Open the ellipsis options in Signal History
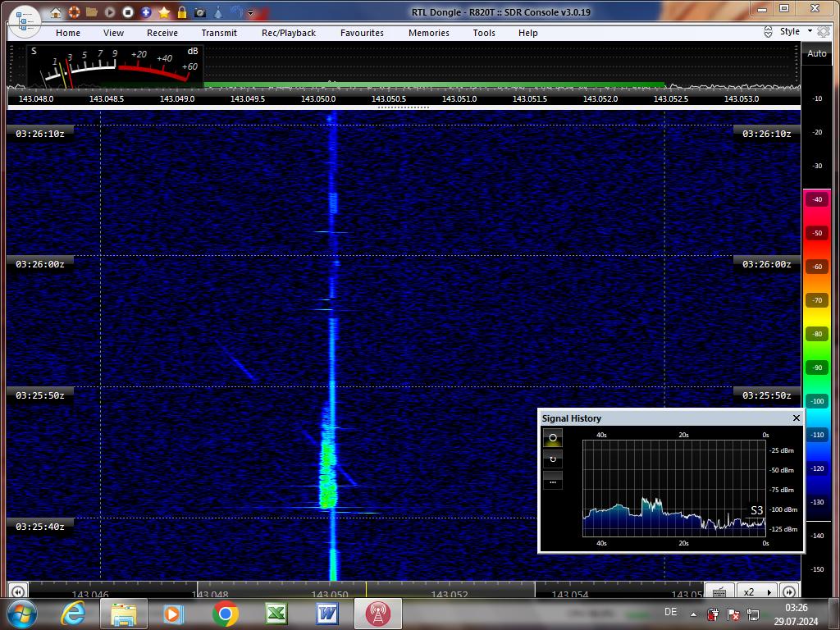The height and width of the screenshot is (630, 840). click(x=553, y=481)
